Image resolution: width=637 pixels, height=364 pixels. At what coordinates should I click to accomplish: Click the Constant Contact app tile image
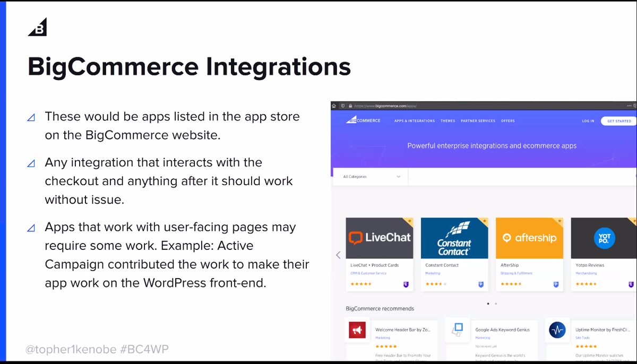pyautogui.click(x=454, y=238)
